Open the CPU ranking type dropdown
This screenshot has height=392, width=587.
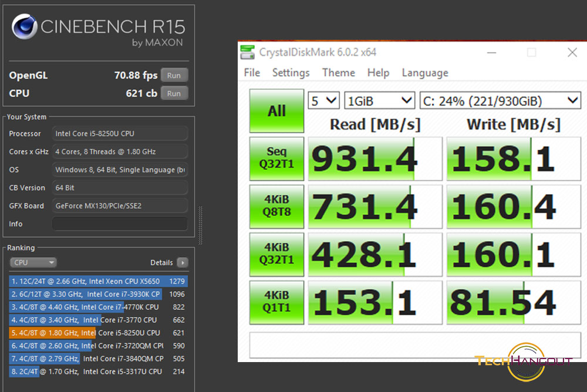coord(33,262)
